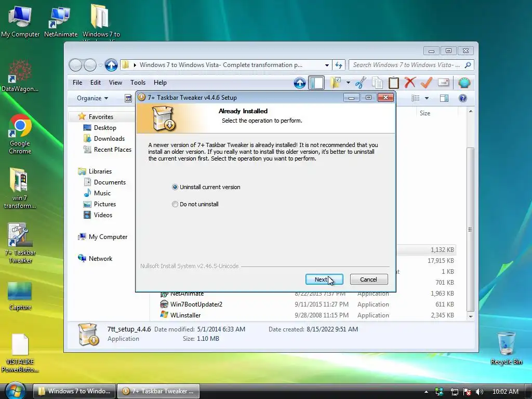
Task: Expand the address bar history dropdown
Action: click(x=327, y=65)
